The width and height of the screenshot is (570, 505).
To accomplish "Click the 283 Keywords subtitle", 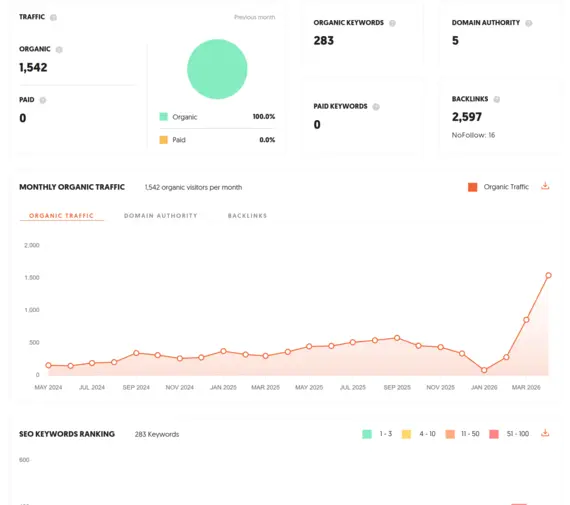I will pyautogui.click(x=157, y=434).
